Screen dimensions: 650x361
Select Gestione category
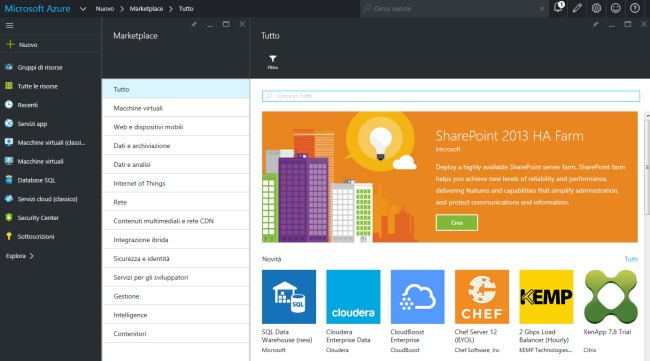[x=176, y=296]
